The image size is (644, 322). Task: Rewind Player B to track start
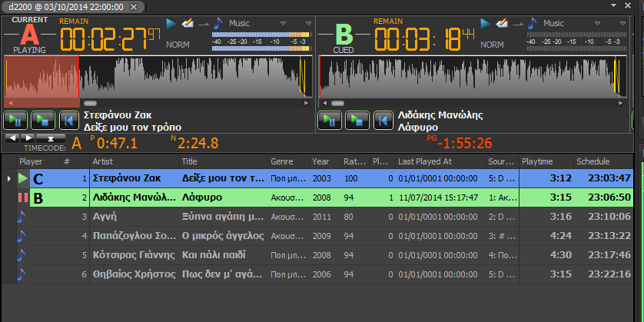pyautogui.click(x=382, y=120)
